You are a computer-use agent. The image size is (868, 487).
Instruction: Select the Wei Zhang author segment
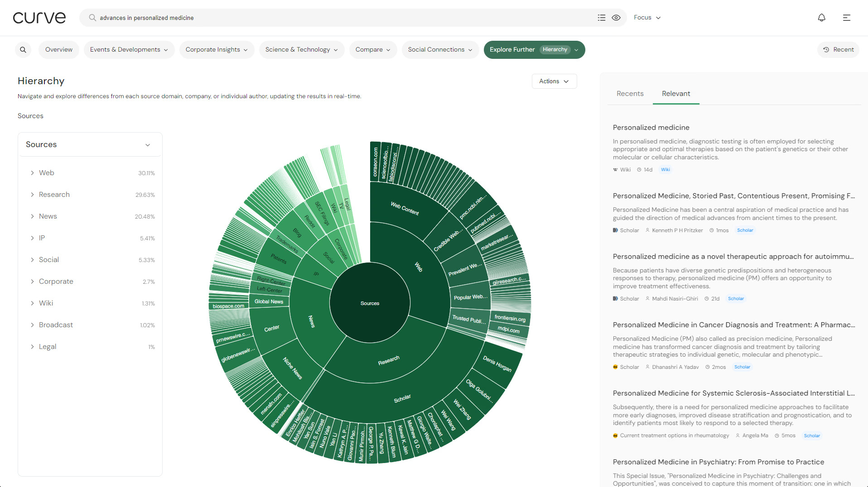[462, 409]
